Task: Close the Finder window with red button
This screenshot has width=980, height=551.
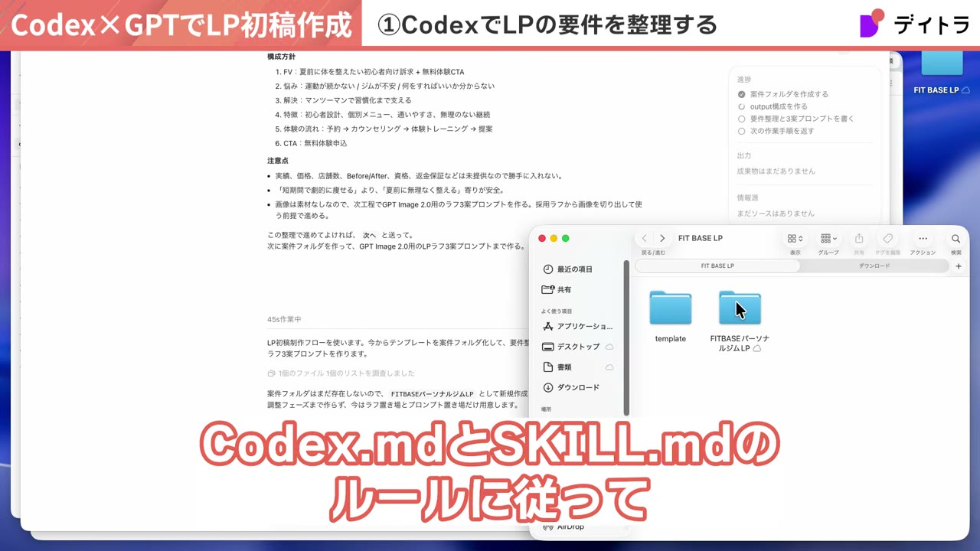Action: (x=542, y=238)
